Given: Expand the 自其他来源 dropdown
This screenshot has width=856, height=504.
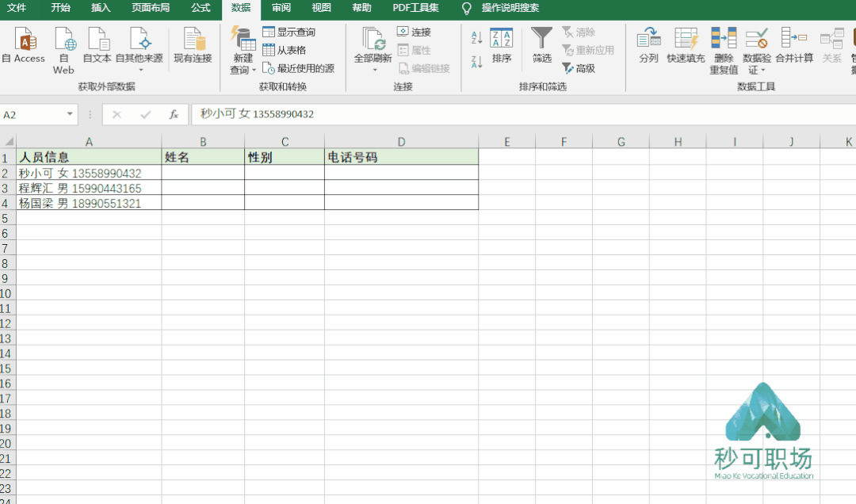Looking at the screenshot, I should [x=139, y=70].
